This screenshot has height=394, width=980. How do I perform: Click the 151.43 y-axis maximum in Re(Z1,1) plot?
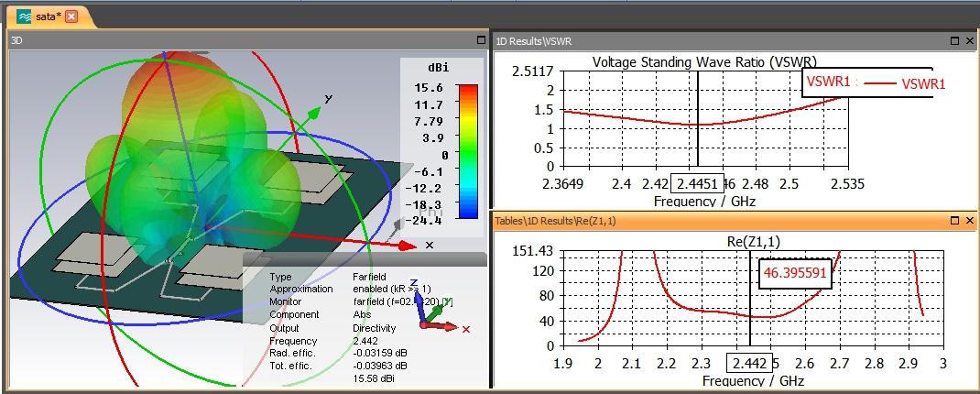coord(532,251)
